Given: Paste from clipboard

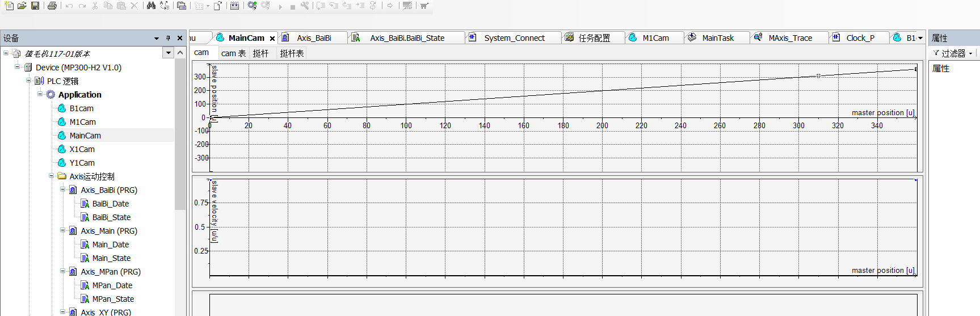Looking at the screenshot, I should coord(121,6).
